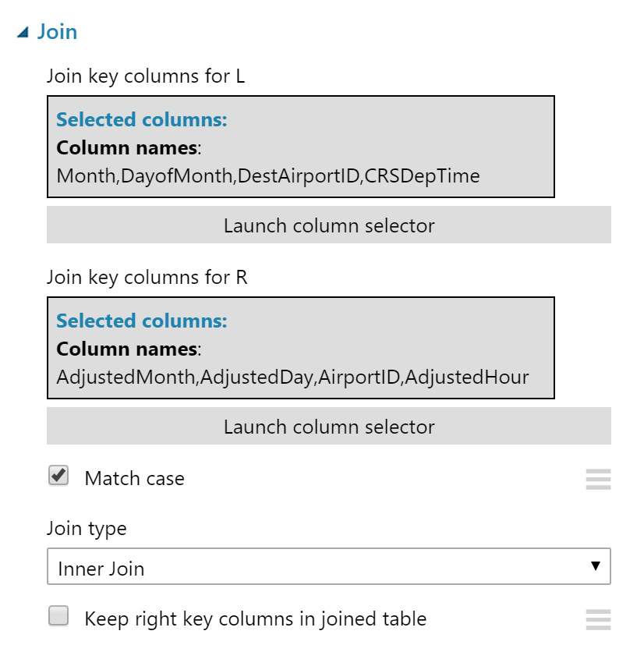Click the Month,DayofMonth,DestAirportID,CRSDepTime column list
The height and width of the screenshot is (645, 644).
pyautogui.click(x=268, y=176)
